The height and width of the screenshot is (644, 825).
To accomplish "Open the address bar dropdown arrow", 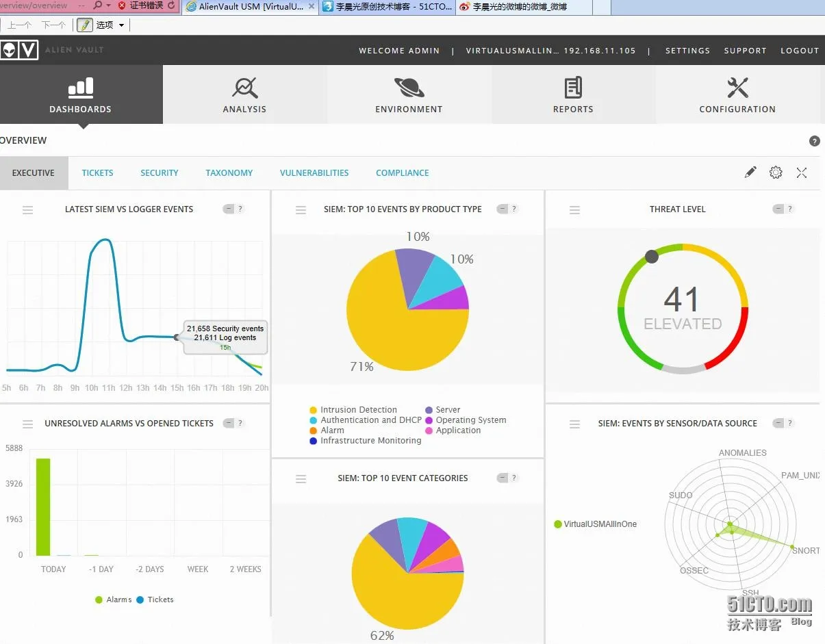I will click(x=109, y=5).
